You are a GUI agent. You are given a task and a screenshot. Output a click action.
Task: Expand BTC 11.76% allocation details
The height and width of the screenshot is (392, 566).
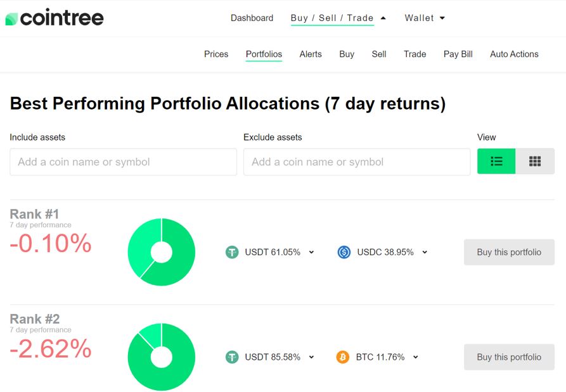click(x=416, y=357)
